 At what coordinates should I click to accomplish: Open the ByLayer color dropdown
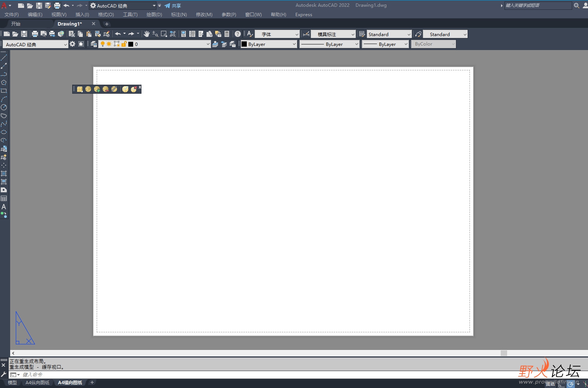click(x=269, y=44)
